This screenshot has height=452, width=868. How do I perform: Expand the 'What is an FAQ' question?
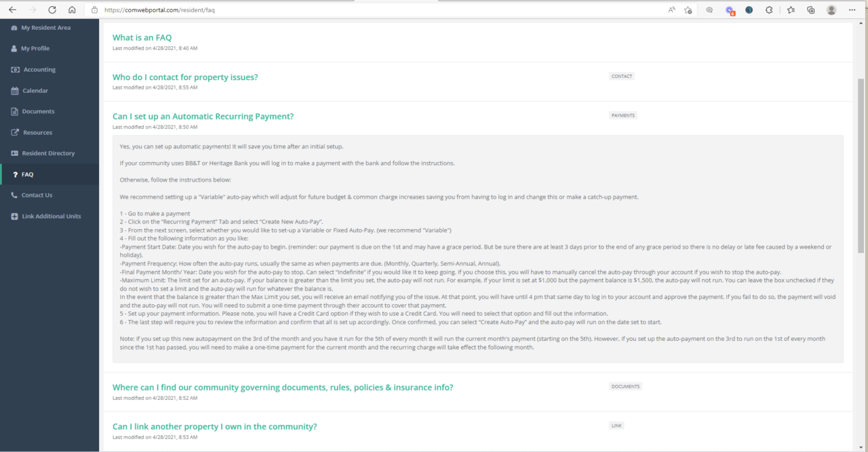[142, 38]
